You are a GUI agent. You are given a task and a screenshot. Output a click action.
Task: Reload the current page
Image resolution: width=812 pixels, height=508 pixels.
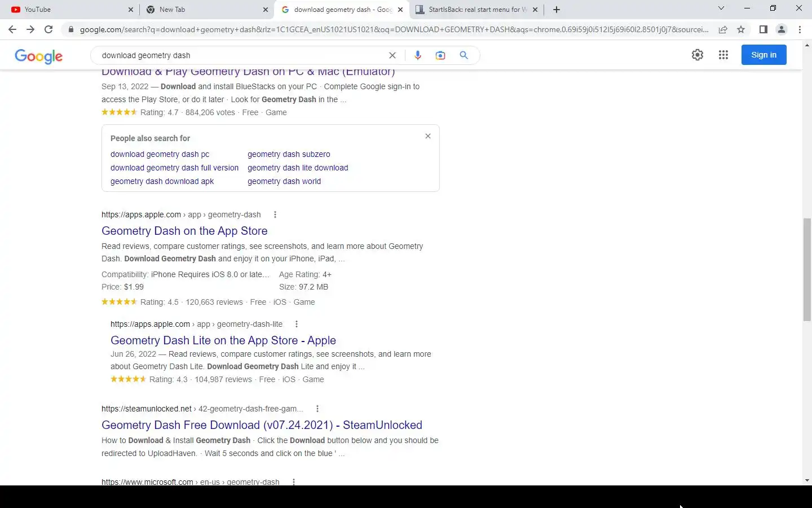[48, 29]
